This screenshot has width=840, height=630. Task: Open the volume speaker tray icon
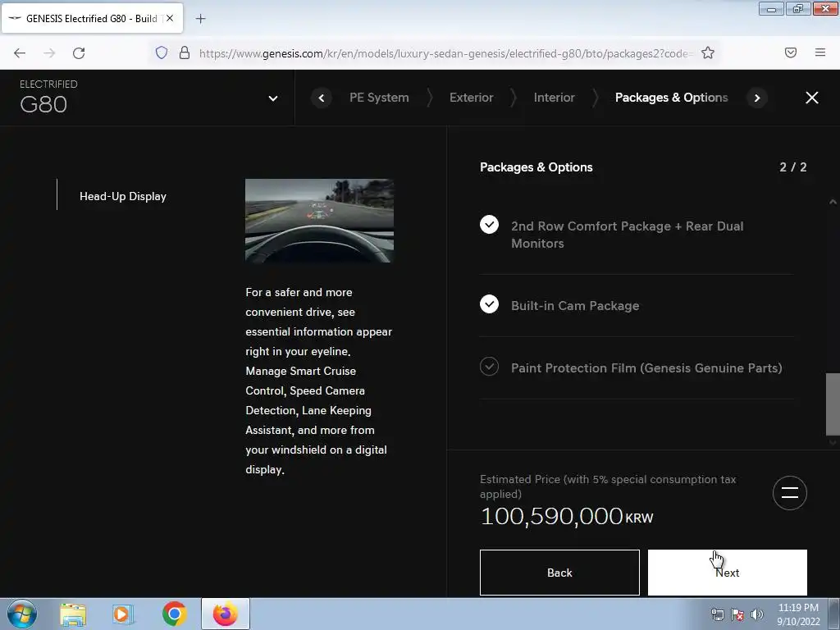[757, 614]
